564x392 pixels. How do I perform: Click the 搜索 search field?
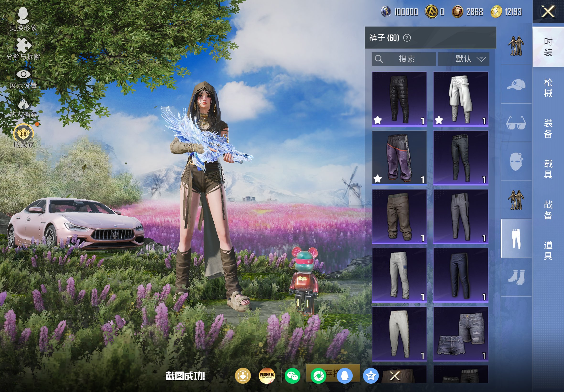(403, 59)
